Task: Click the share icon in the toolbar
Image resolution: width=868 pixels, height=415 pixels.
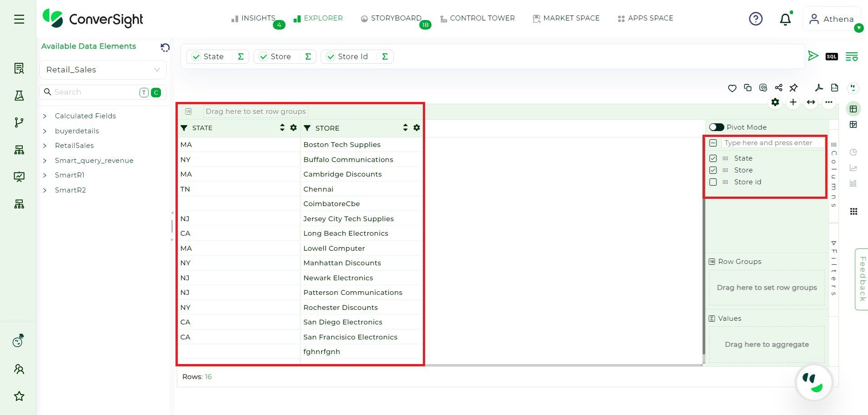Action: [779, 88]
